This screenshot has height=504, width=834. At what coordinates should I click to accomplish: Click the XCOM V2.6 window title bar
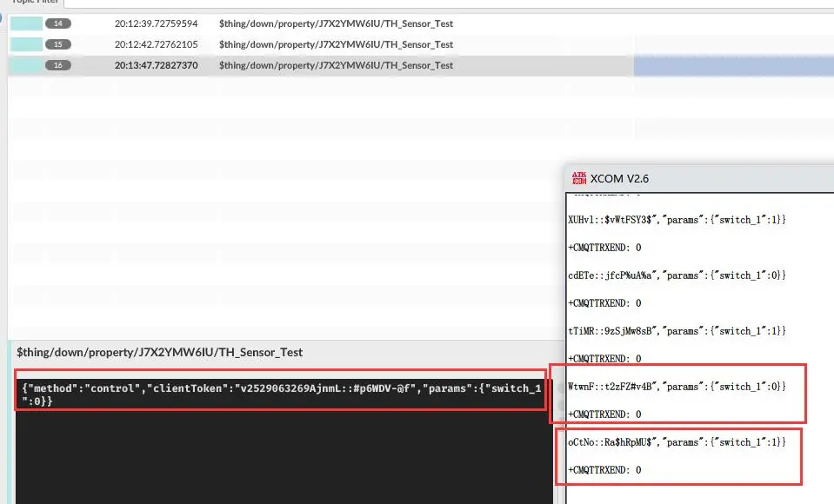pyautogui.click(x=696, y=178)
